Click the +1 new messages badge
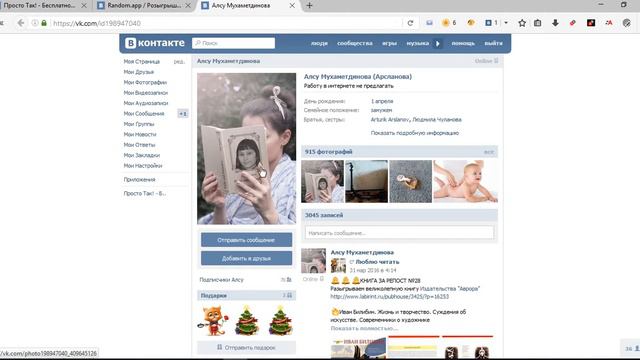The height and width of the screenshot is (360, 640). click(183, 114)
